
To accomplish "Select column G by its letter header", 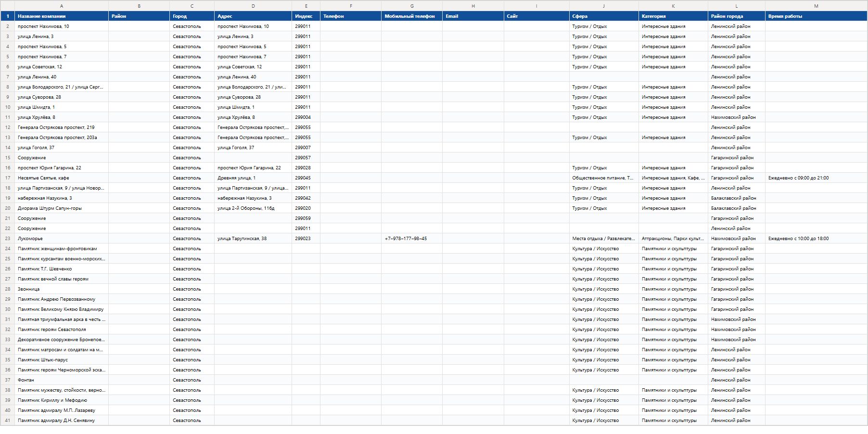I will coord(412,6).
